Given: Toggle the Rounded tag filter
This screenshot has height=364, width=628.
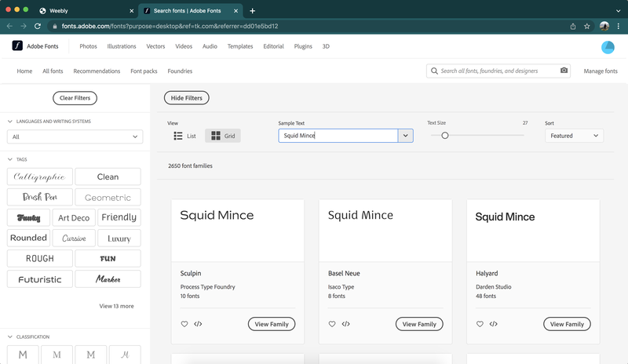Looking at the screenshot, I should (28, 238).
